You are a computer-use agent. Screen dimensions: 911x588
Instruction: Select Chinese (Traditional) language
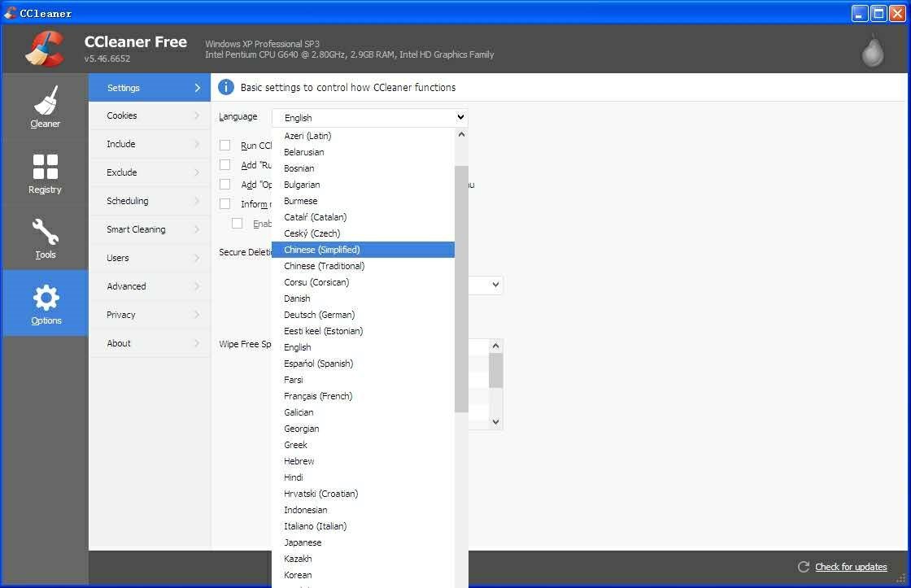click(x=363, y=266)
